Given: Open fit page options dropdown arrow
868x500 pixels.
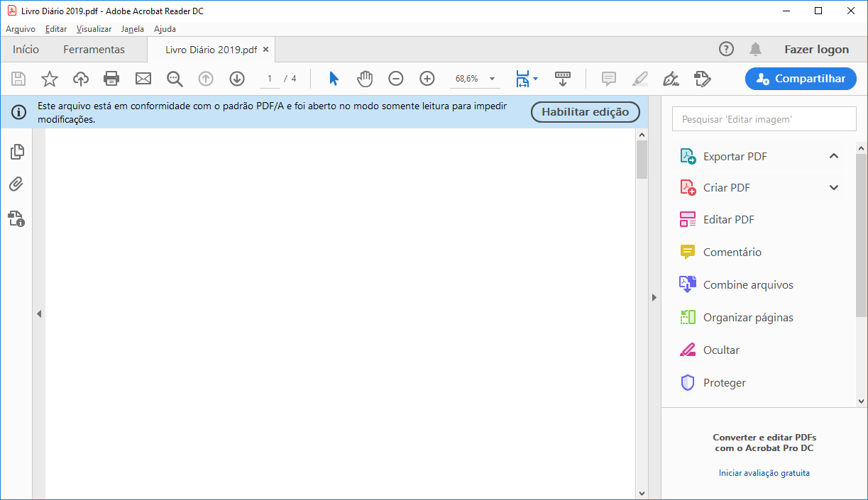Looking at the screenshot, I should (x=536, y=79).
